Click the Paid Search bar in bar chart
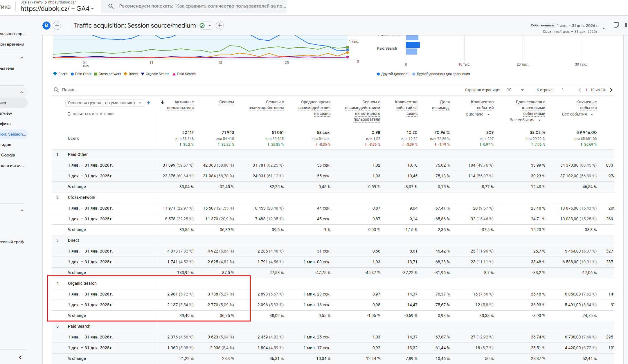The image size is (628, 364). coord(413,45)
